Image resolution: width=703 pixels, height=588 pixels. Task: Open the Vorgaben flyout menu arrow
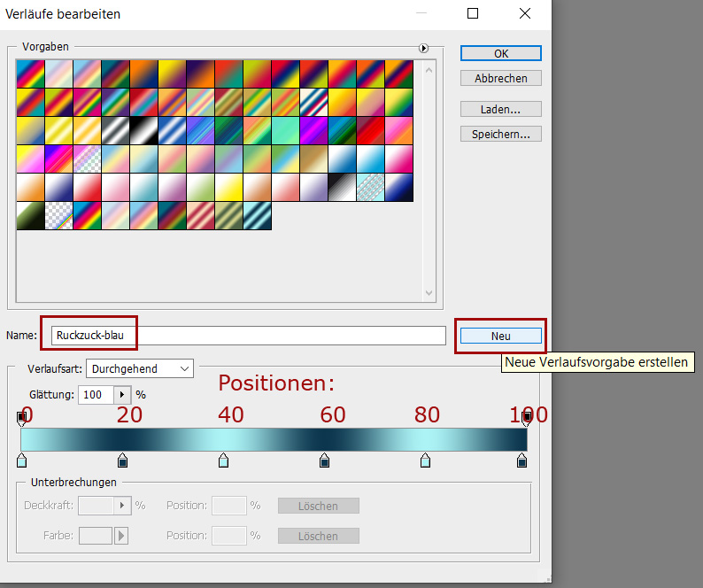423,49
